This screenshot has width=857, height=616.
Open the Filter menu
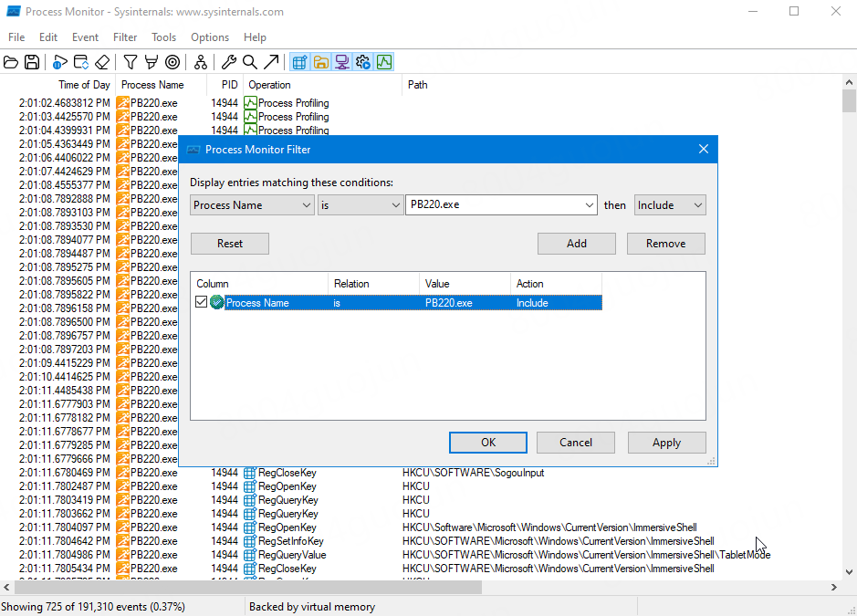pos(125,37)
